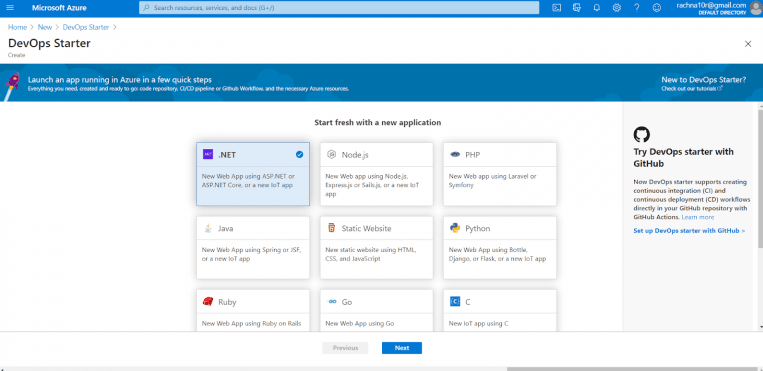Click 'New to DevOps Starter?' text

tap(704, 80)
